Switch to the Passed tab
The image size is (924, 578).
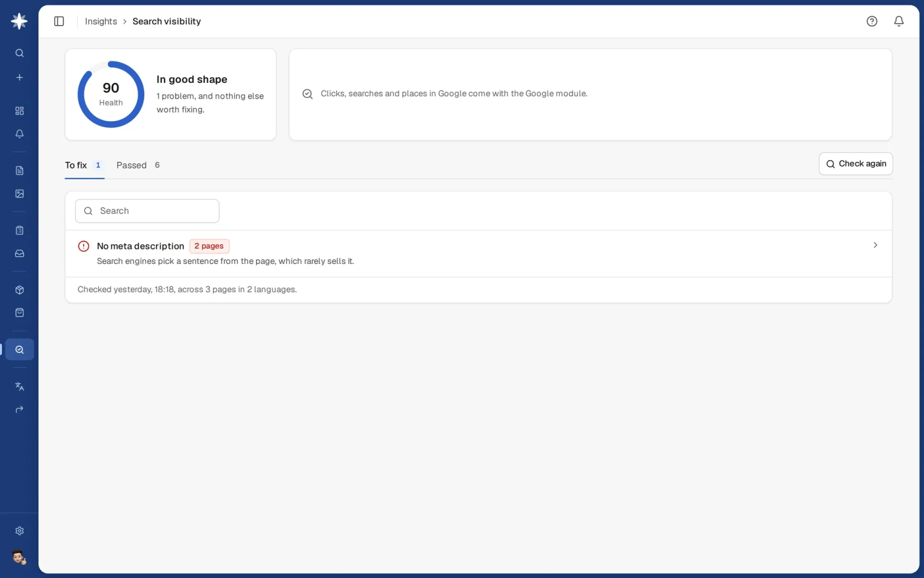click(x=138, y=165)
